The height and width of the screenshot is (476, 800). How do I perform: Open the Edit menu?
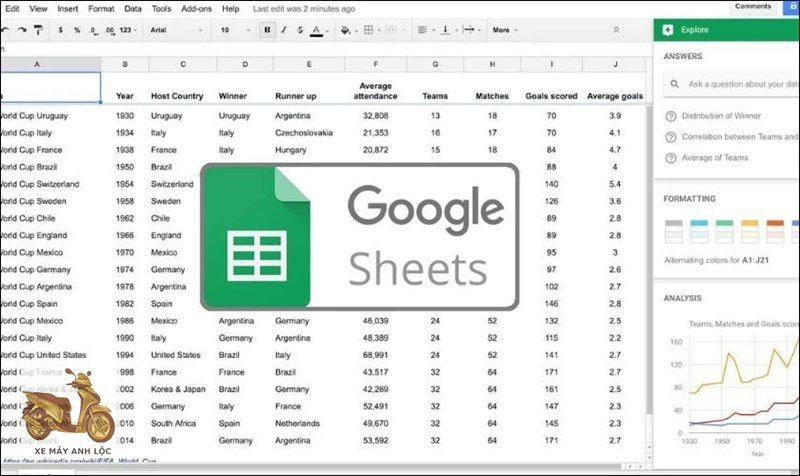[12, 9]
